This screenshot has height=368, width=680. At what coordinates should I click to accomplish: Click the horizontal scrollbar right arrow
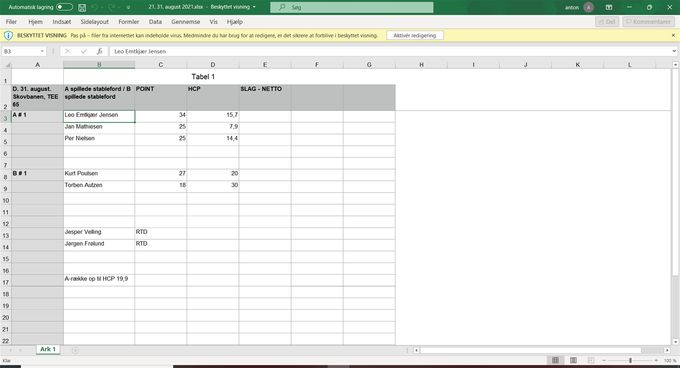tap(667, 350)
